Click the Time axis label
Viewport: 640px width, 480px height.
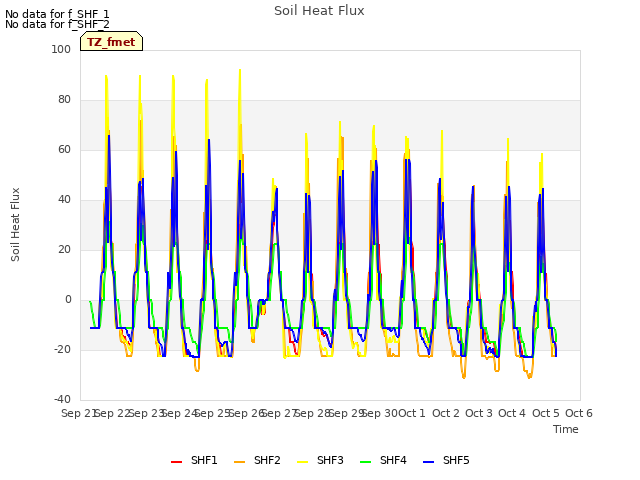[566, 429]
